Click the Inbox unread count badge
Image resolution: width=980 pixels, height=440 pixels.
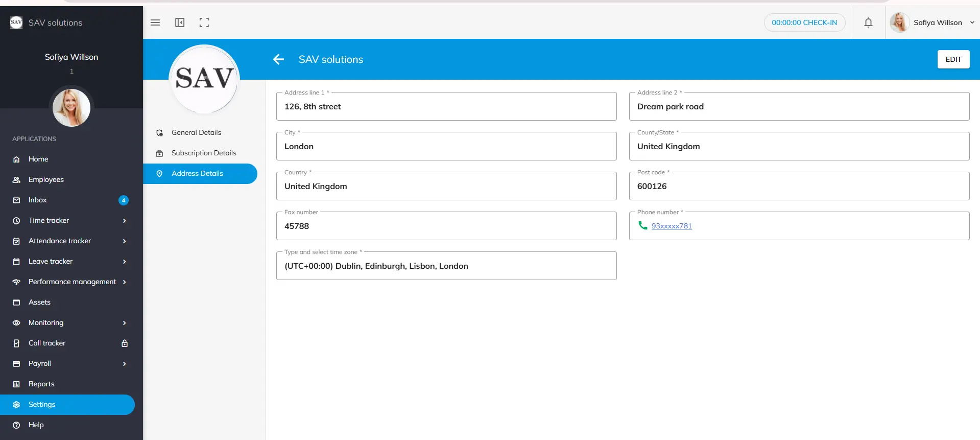[124, 200]
